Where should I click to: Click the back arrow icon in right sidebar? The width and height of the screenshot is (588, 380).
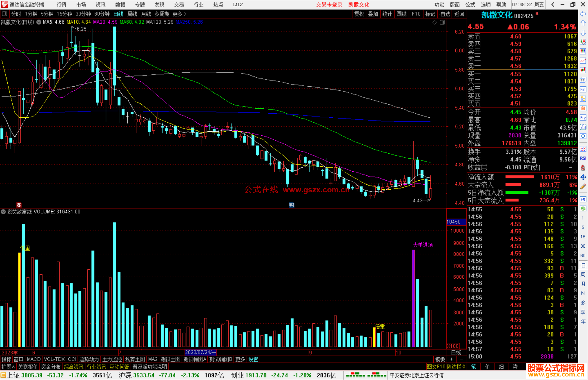point(583,14)
